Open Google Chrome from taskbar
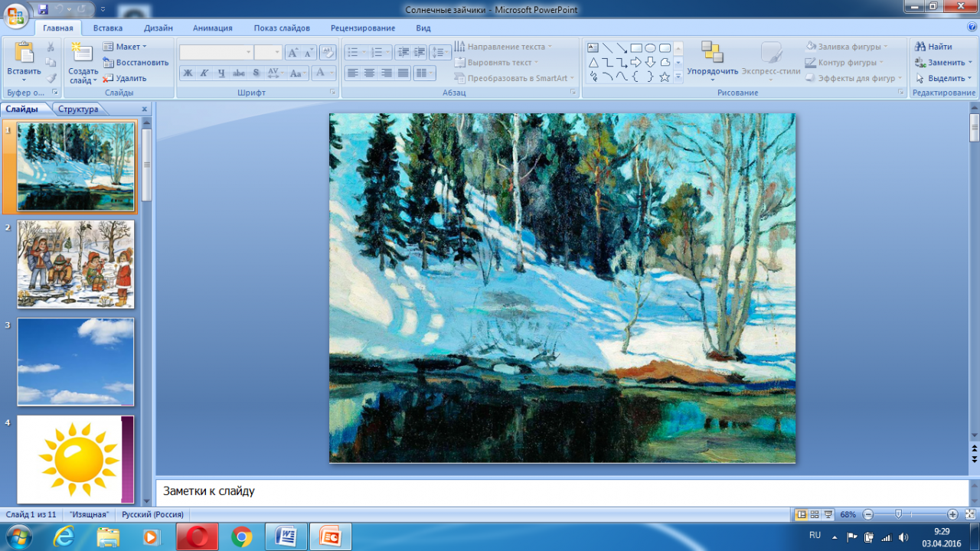 coord(242,537)
